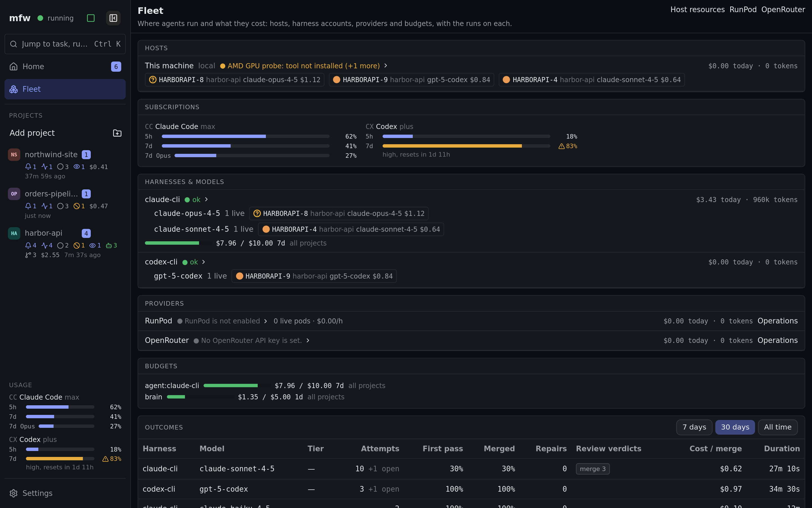Collapse the sidebar with panel icon
Image resolution: width=812 pixels, height=508 pixels.
pos(113,18)
